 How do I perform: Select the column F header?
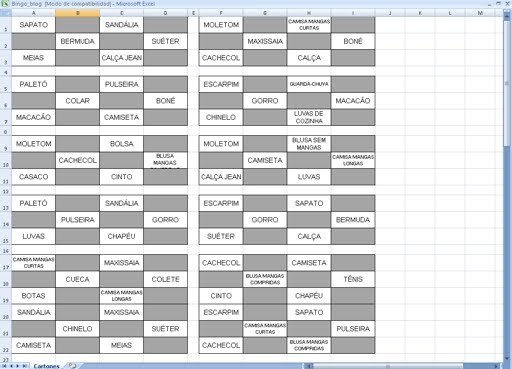[221, 13]
